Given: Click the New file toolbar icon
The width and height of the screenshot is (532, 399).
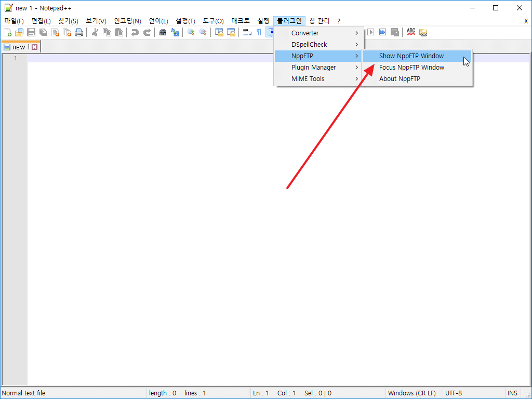Looking at the screenshot, I should coord(7,32).
